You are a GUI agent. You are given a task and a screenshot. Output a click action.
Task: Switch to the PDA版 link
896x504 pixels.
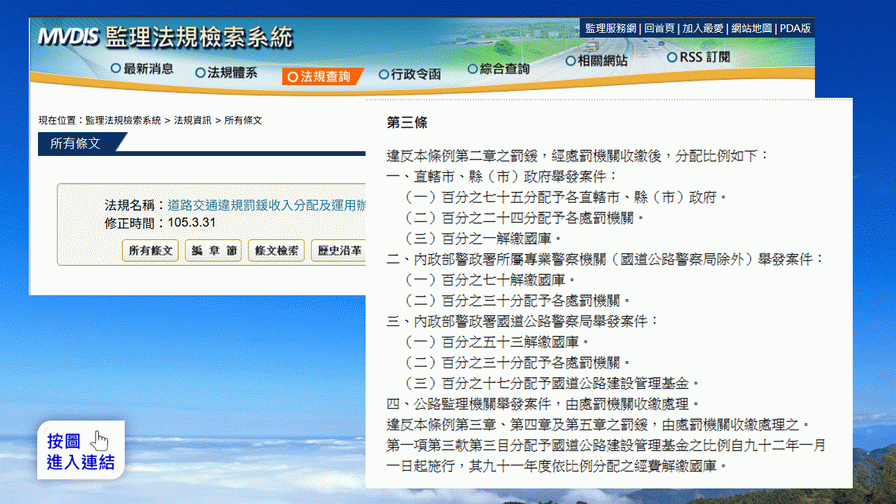(x=795, y=28)
